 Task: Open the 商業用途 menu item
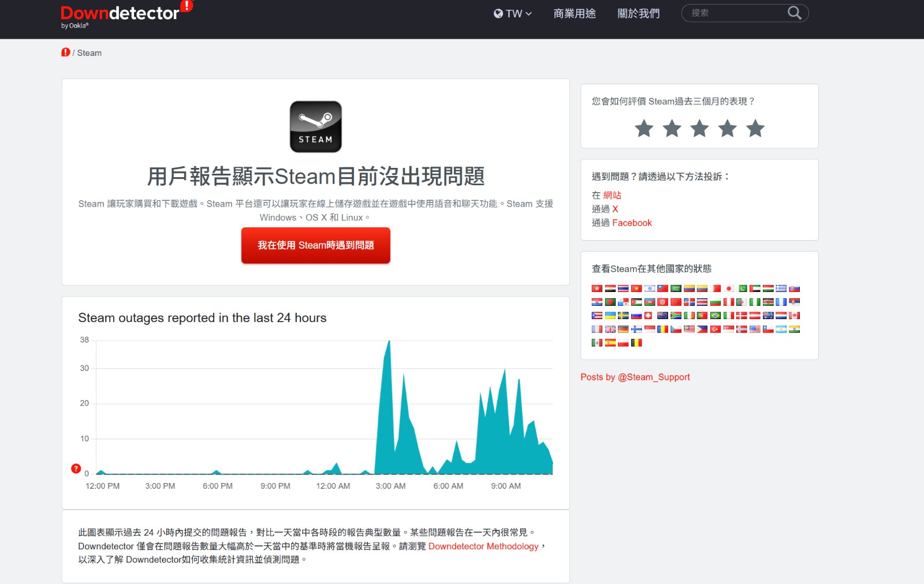(x=574, y=13)
